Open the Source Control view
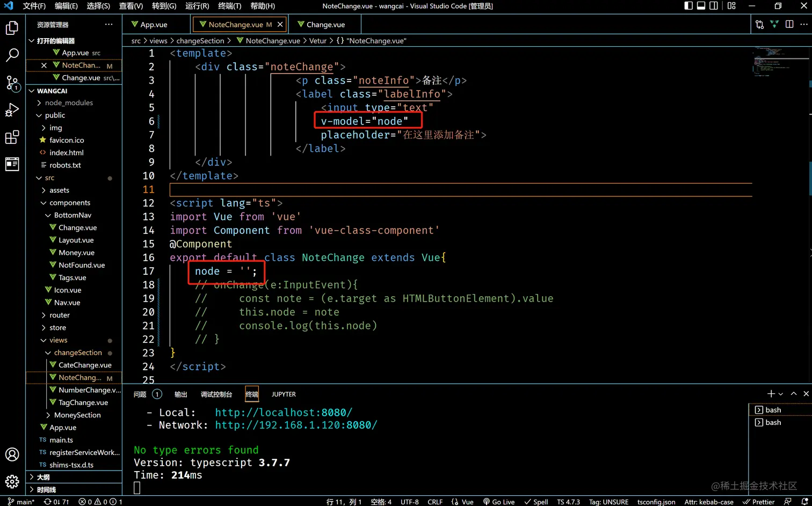The width and height of the screenshot is (812, 506). (12, 83)
